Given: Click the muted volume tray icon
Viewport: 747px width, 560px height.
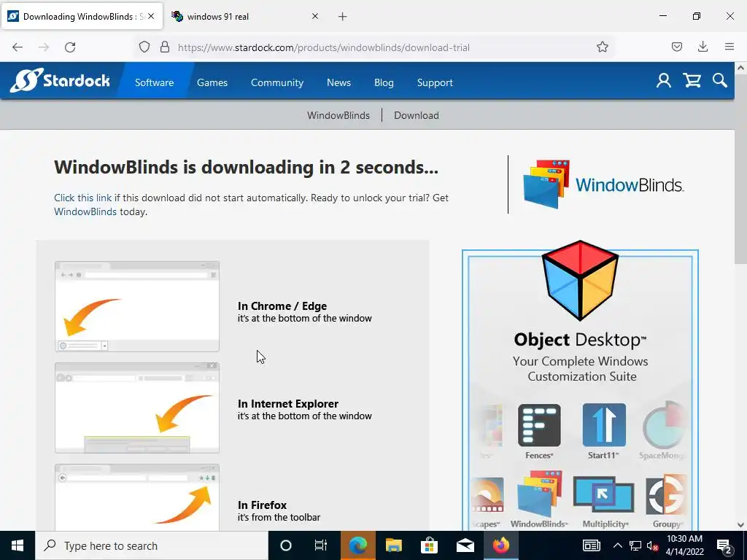Looking at the screenshot, I should pos(652,545).
